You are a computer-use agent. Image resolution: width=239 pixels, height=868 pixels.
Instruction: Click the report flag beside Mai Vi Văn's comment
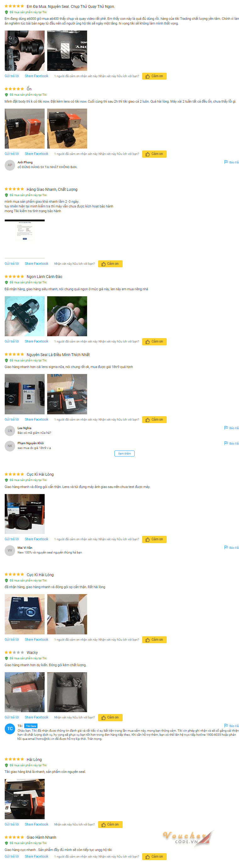click(231, 547)
